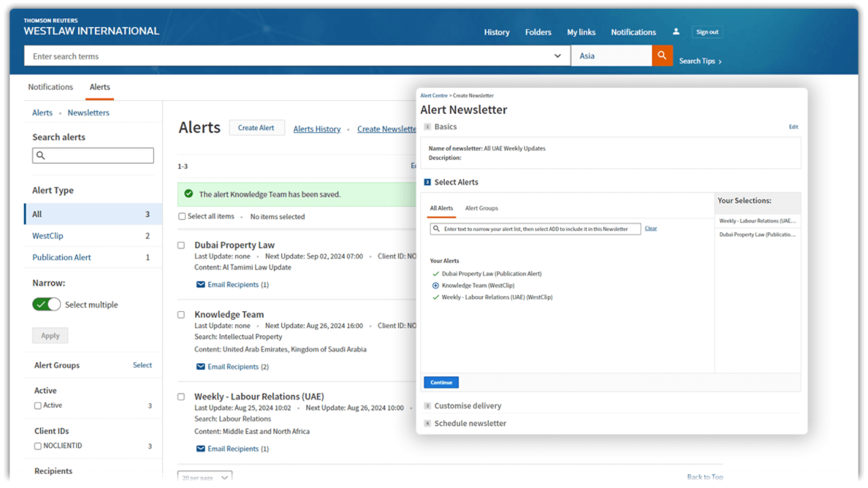Click envelope icon under Knowledge Team alert

click(201, 367)
